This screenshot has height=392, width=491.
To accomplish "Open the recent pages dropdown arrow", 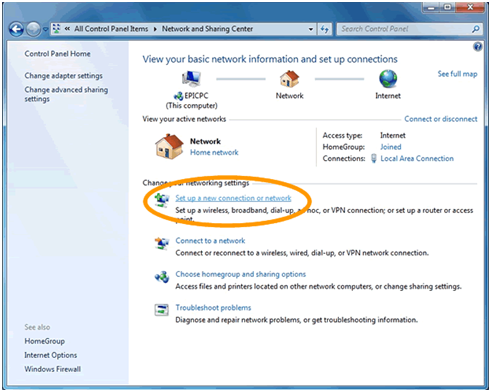I will tap(45, 29).
